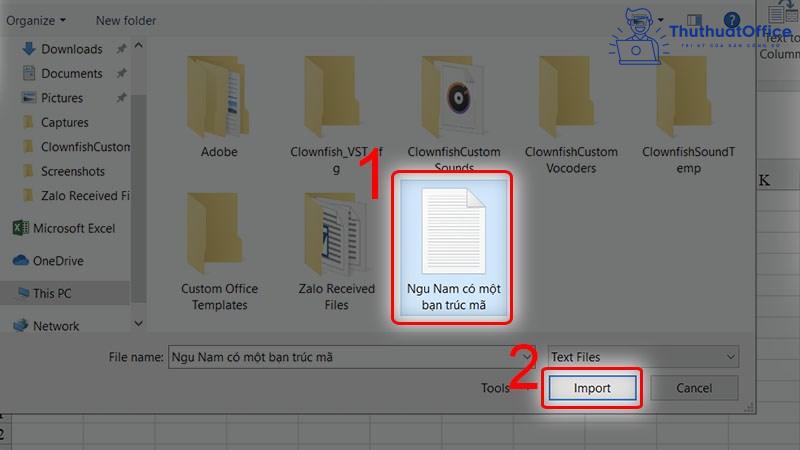This screenshot has height=450, width=800.
Task: Open the File name dropdown arrow
Action: click(x=526, y=357)
